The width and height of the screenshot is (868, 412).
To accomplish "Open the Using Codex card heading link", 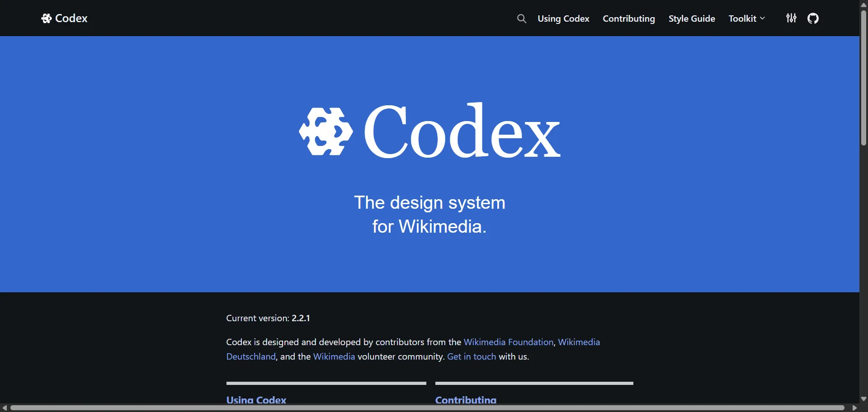I will [256, 400].
